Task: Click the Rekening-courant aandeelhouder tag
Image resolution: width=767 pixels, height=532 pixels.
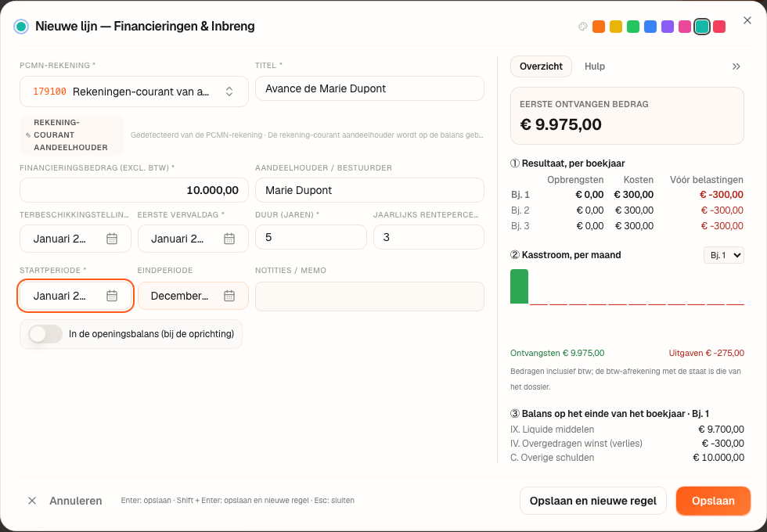Action: coord(71,135)
